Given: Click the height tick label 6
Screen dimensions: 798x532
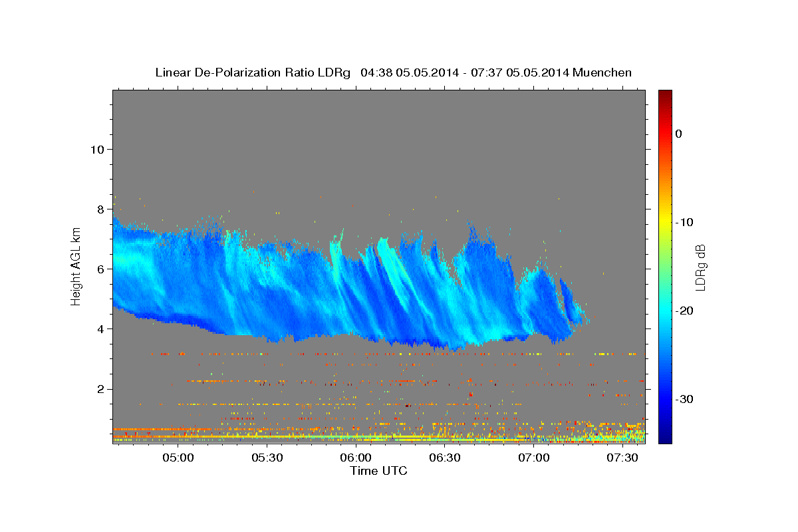Looking at the screenshot, I should pyautogui.click(x=100, y=269).
